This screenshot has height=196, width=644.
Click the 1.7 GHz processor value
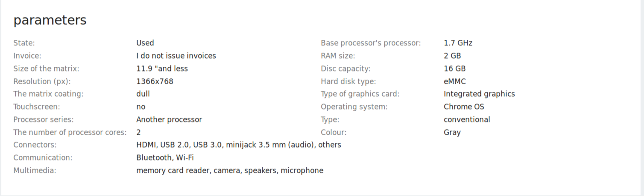(458, 43)
